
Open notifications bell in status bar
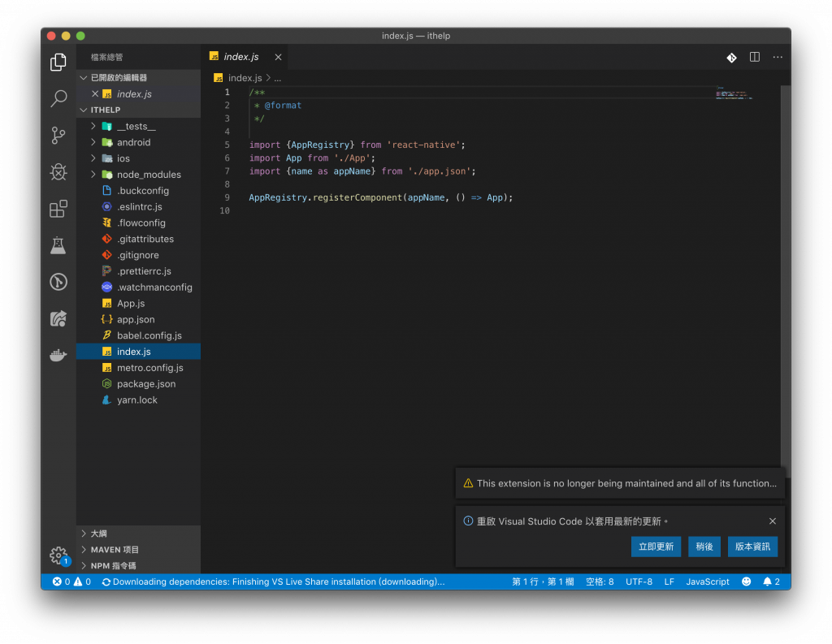pos(771,582)
